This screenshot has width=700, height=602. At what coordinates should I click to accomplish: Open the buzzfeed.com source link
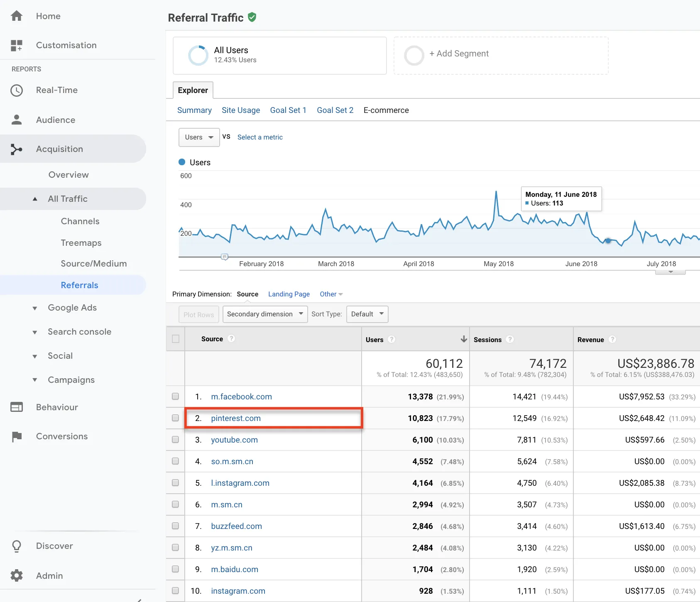236,526
